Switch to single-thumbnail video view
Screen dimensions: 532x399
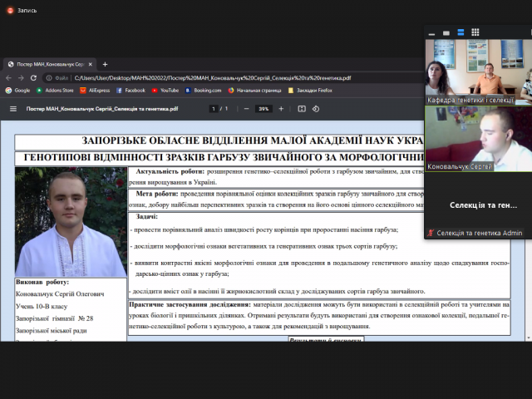[446, 33]
